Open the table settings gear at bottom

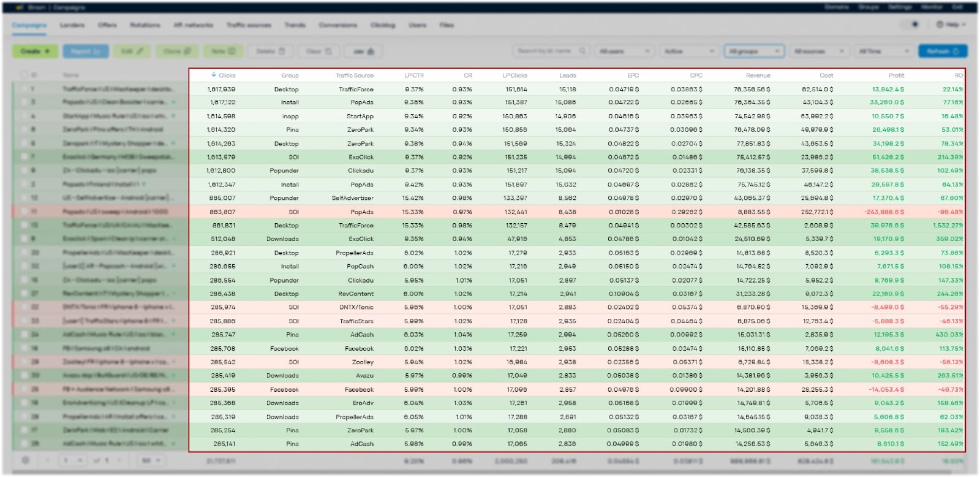pyautogui.click(x=25, y=460)
